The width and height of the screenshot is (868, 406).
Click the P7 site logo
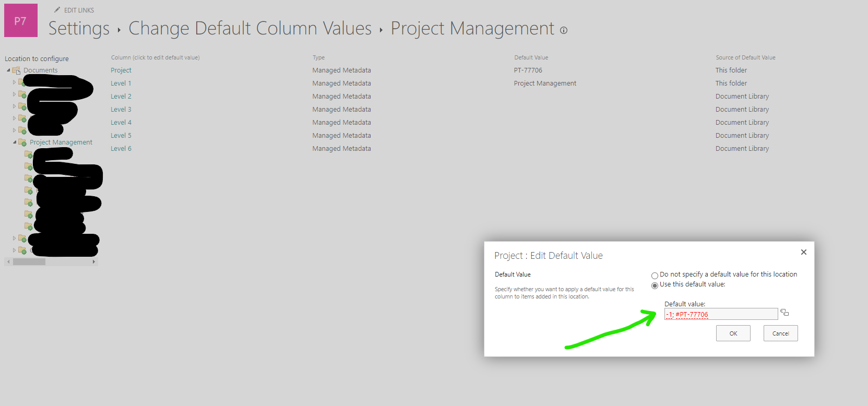(20, 20)
